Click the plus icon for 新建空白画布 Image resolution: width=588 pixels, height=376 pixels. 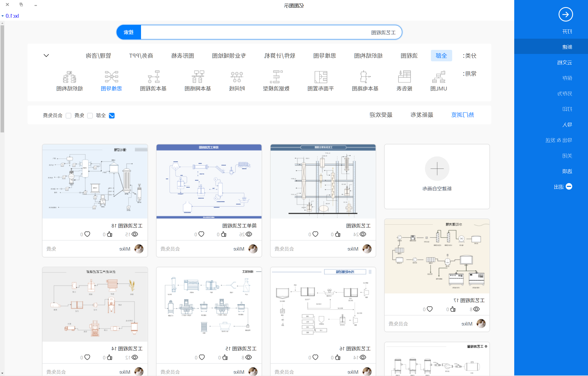tap(437, 169)
